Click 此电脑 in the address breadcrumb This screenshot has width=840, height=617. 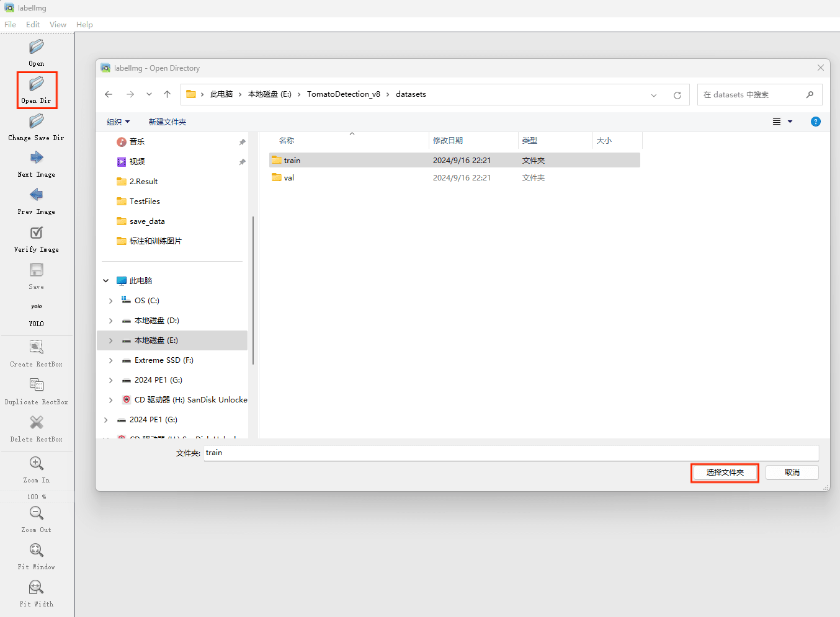tap(221, 94)
